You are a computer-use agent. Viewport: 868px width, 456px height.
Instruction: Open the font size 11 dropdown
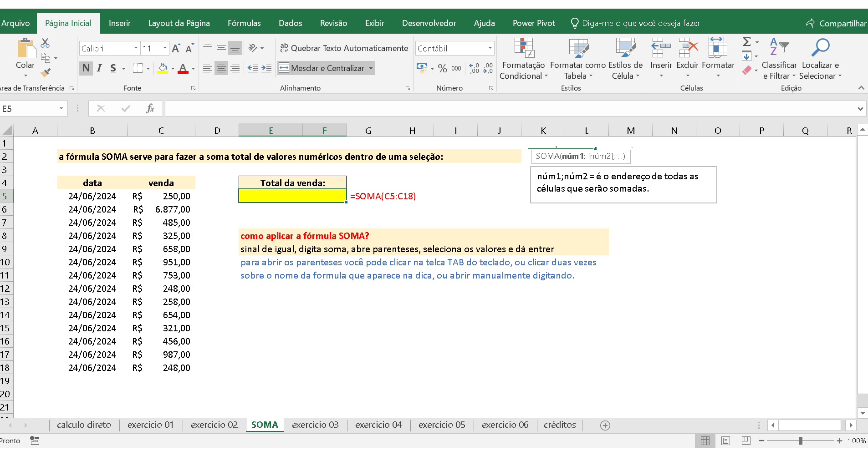point(165,48)
